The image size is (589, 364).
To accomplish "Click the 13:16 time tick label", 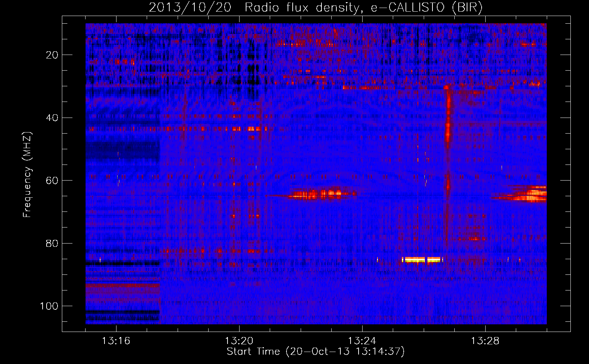I will click(116, 341).
